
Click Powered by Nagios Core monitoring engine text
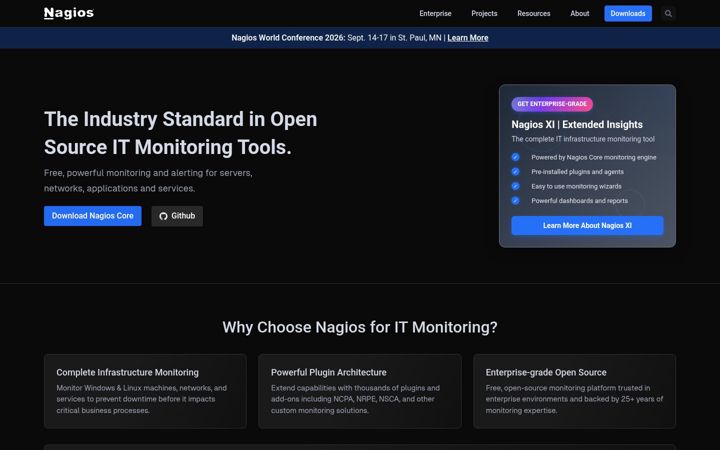coord(594,157)
